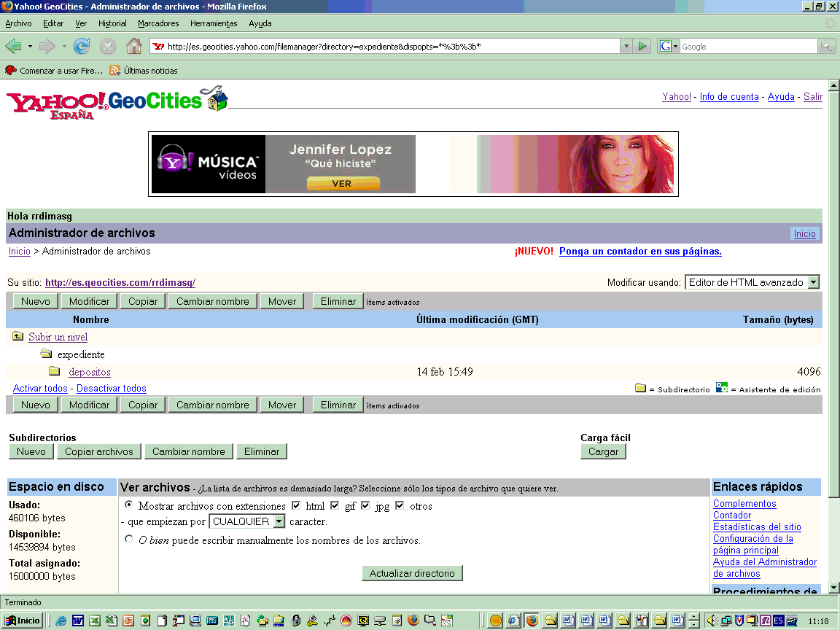Viewport: 840px width, 630px height.
Task: Click the top Eliminar file button
Action: click(338, 301)
